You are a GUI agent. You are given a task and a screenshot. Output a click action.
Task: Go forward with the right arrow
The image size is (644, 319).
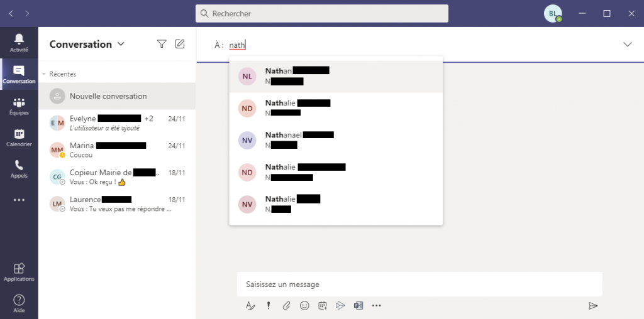click(27, 14)
